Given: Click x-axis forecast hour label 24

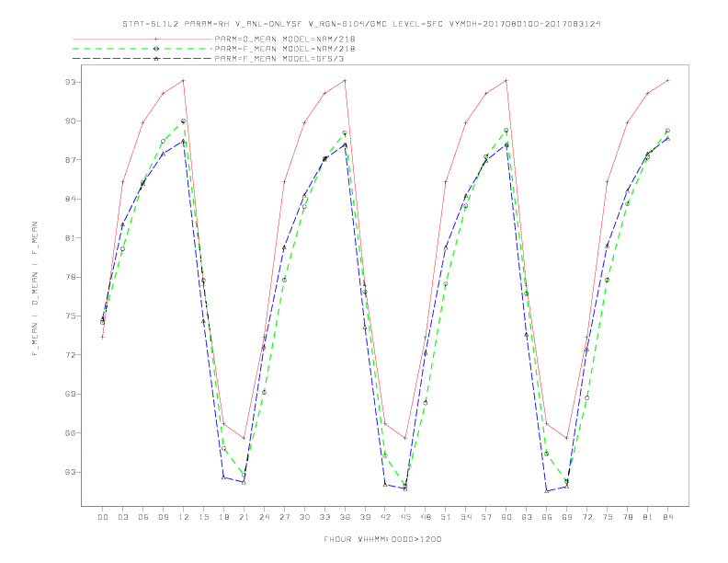Looking at the screenshot, I should (x=264, y=517).
